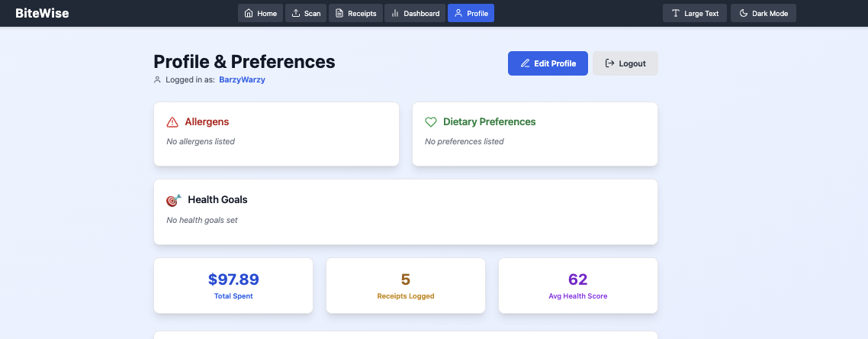Screen dimensions: 868x339
Task: Open the Receipts page
Action: [356, 13]
